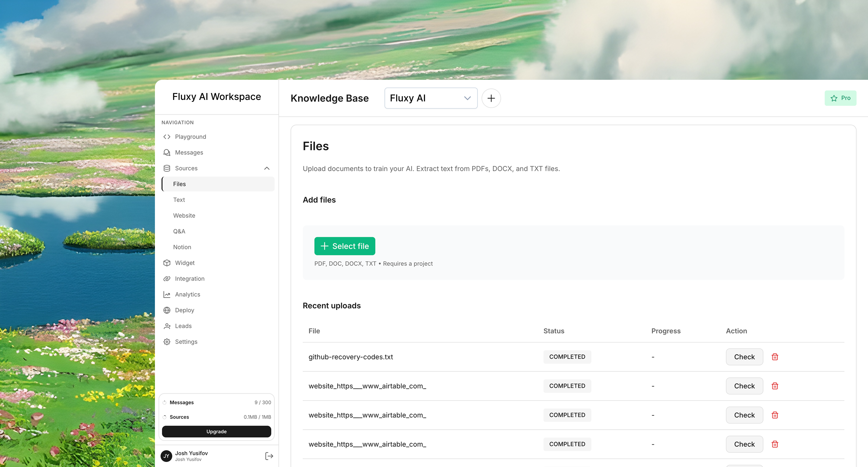
Task: Select the Integration link icon
Action: pos(166,278)
